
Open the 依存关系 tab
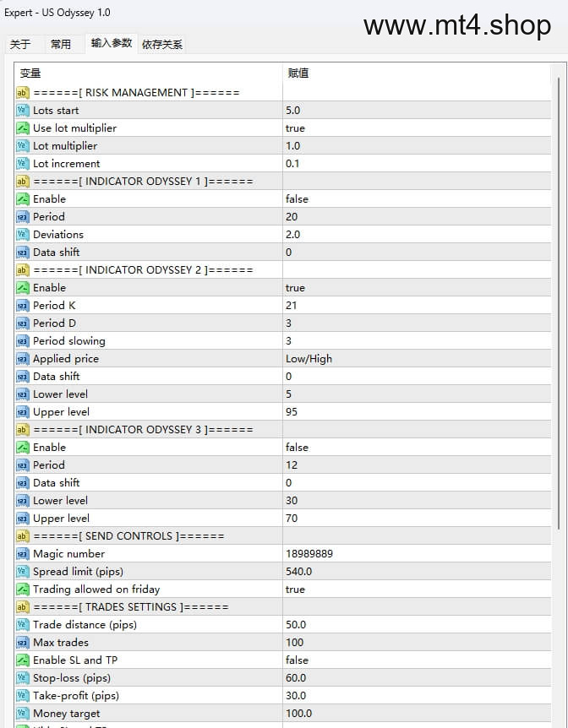(x=162, y=45)
